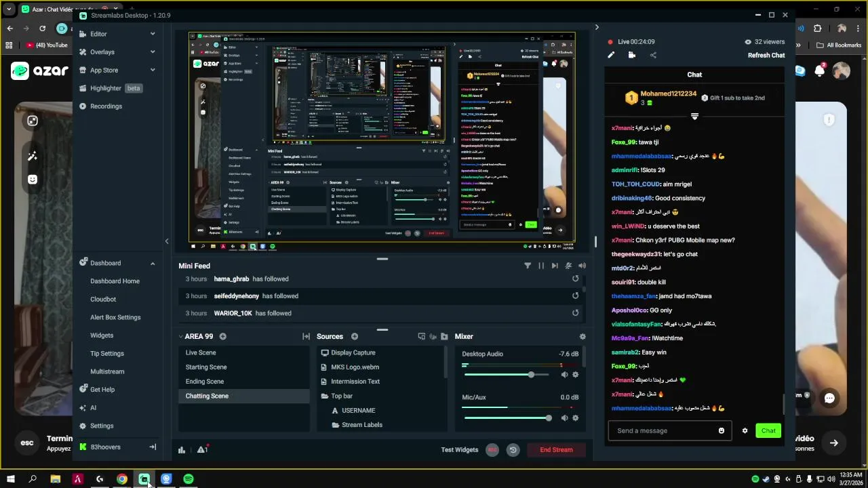Click Refresh Chat

coord(766,56)
